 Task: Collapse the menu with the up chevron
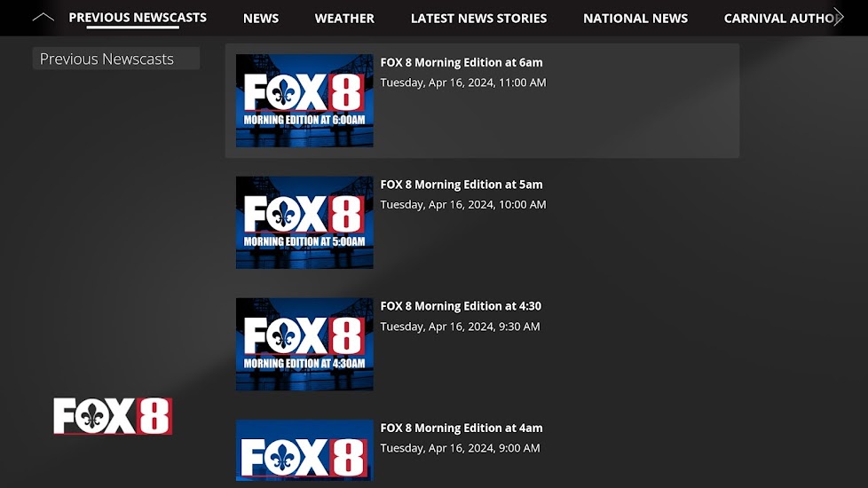43,17
